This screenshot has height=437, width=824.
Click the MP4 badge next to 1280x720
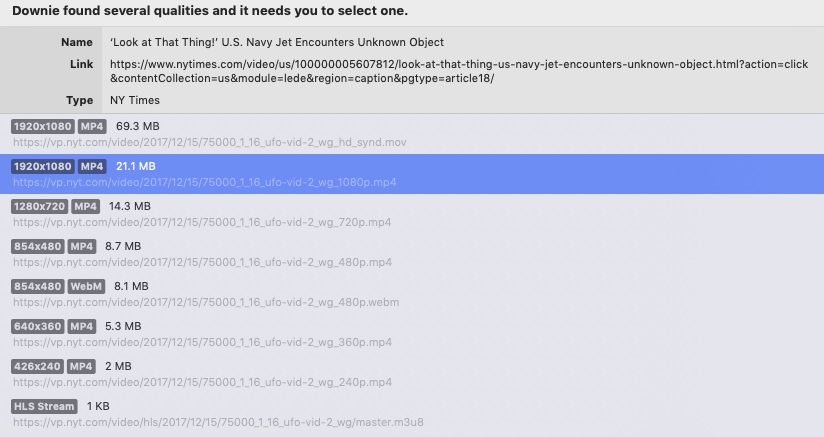(x=86, y=206)
